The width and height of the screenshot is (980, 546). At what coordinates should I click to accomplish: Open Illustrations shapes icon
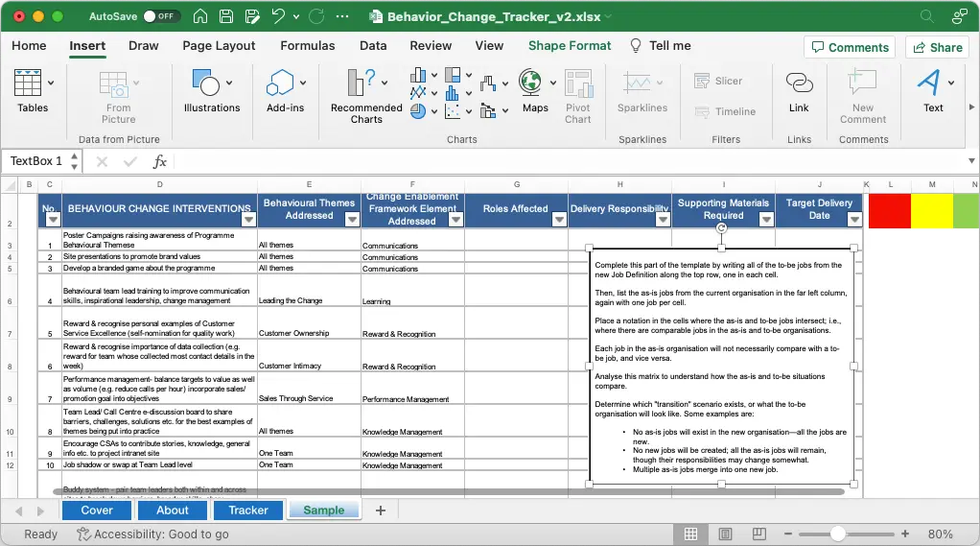[x=206, y=83]
